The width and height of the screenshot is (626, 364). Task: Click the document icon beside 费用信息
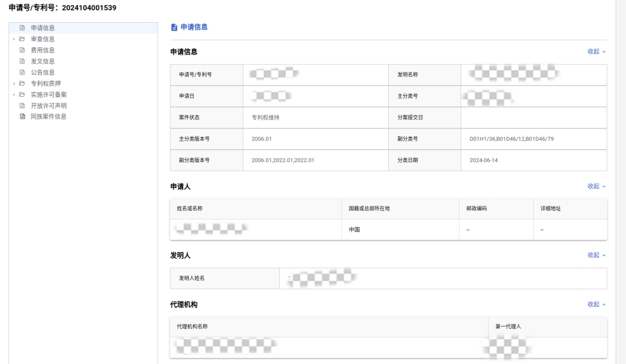[22, 50]
